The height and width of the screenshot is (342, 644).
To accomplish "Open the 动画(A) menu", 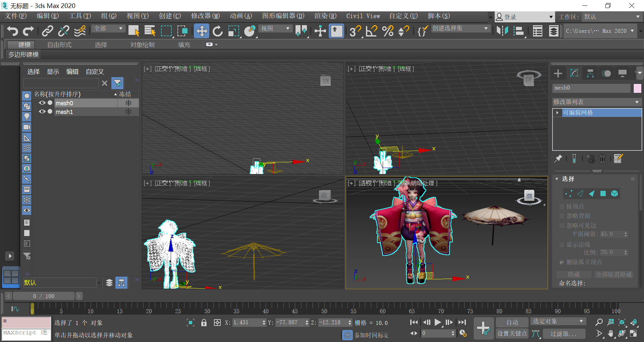I will (x=241, y=16).
